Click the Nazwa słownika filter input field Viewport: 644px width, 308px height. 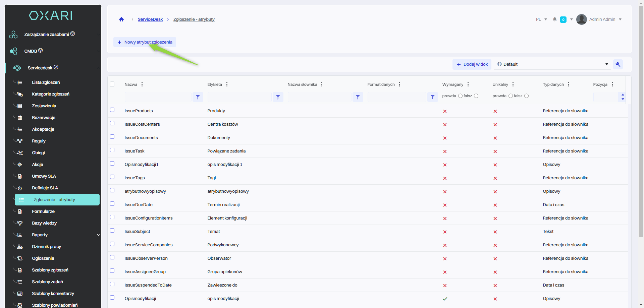[319, 97]
